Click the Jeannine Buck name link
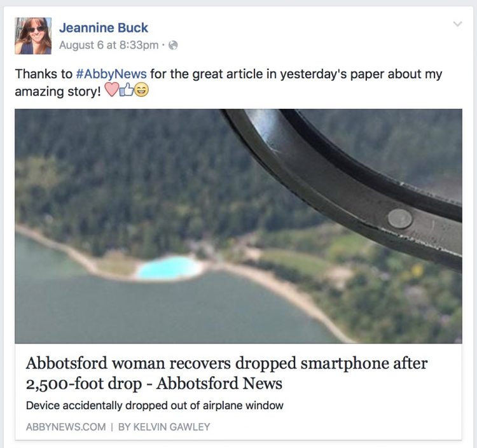 104,28
